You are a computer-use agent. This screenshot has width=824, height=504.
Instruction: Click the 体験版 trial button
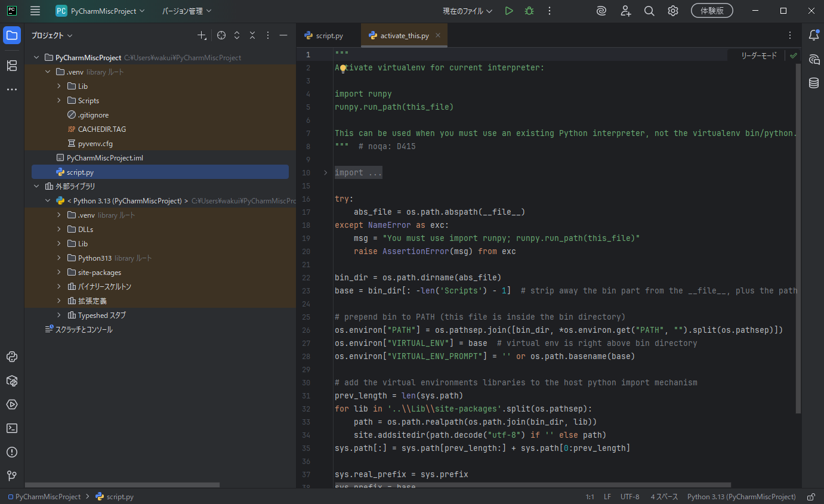point(711,11)
